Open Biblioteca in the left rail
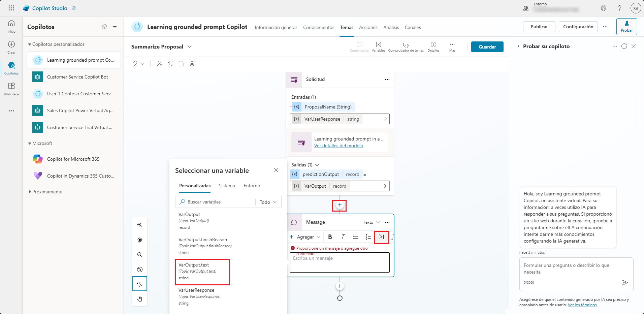 (11, 89)
